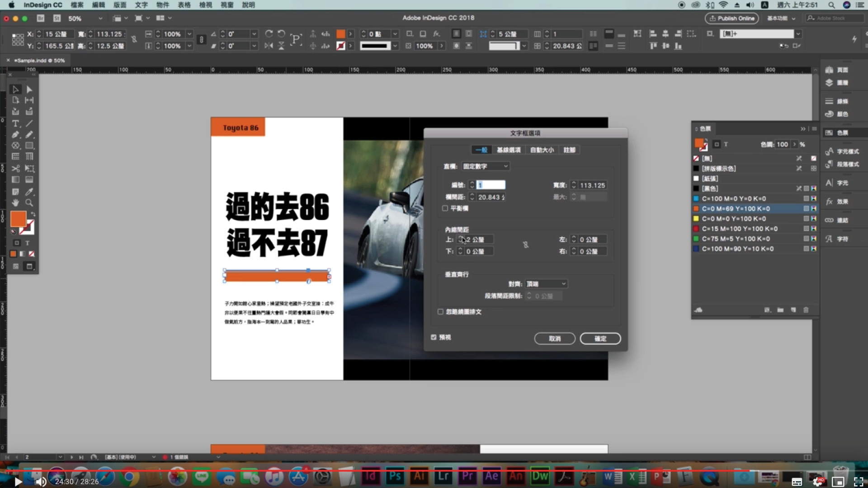
Task: Toggle the 平衡欄 checkbox
Action: pos(445,208)
